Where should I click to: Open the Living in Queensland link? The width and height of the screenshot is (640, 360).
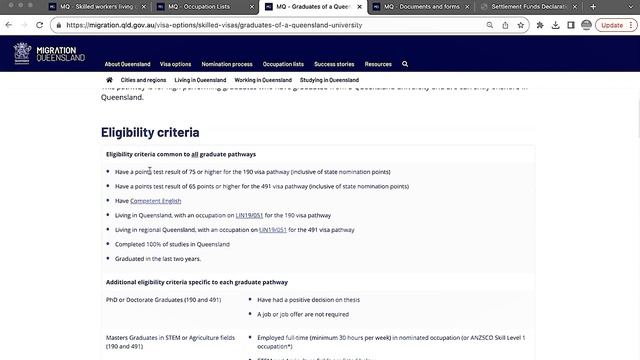pyautogui.click(x=200, y=80)
